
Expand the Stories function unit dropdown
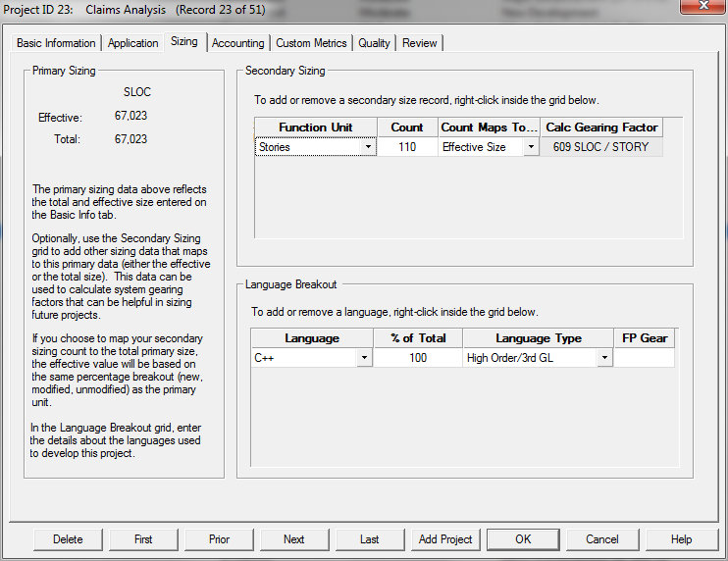click(368, 147)
